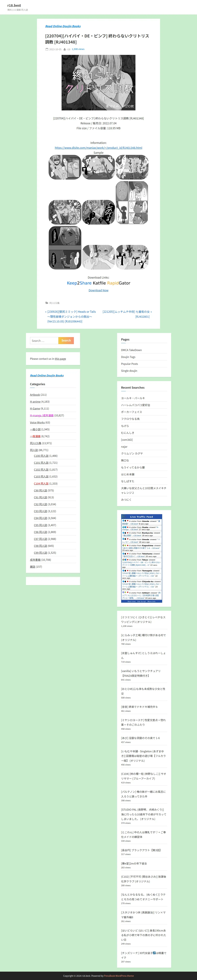Open the Artbook category
The width and height of the screenshot is (197, 980).
35,395
